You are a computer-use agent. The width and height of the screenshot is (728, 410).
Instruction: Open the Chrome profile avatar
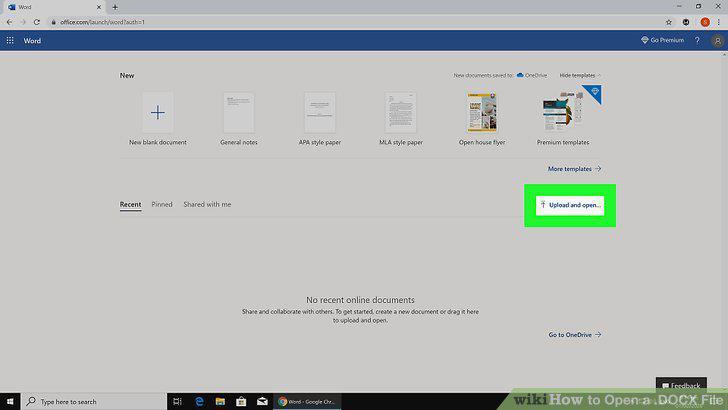705,22
